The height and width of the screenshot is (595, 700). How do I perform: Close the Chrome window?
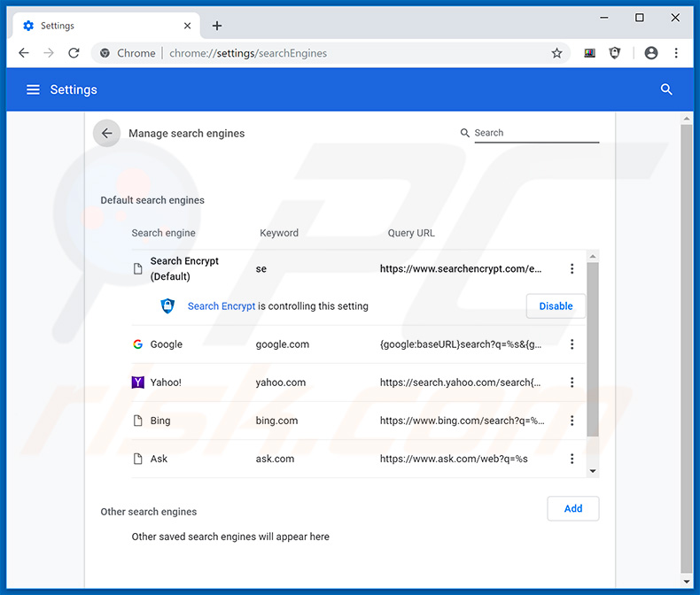[x=675, y=18]
